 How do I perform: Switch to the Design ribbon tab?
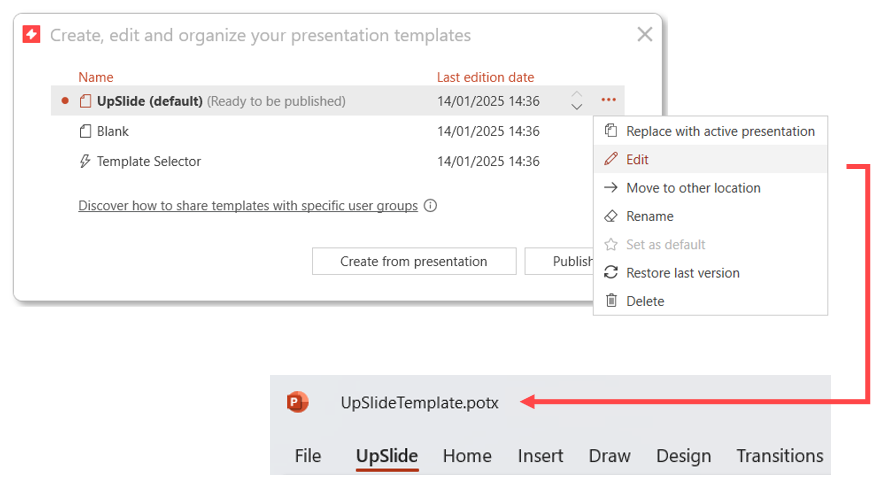click(683, 456)
